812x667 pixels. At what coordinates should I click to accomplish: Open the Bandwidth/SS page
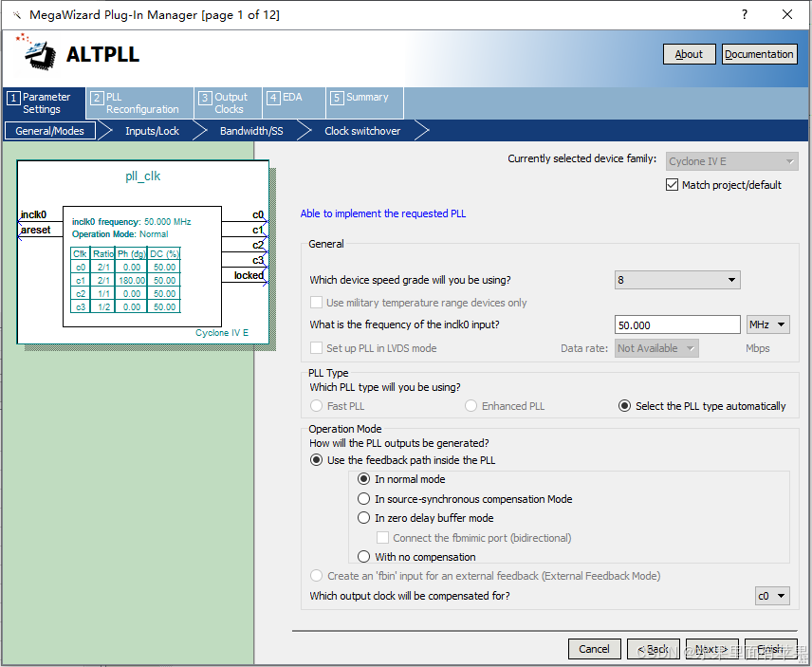pos(251,131)
